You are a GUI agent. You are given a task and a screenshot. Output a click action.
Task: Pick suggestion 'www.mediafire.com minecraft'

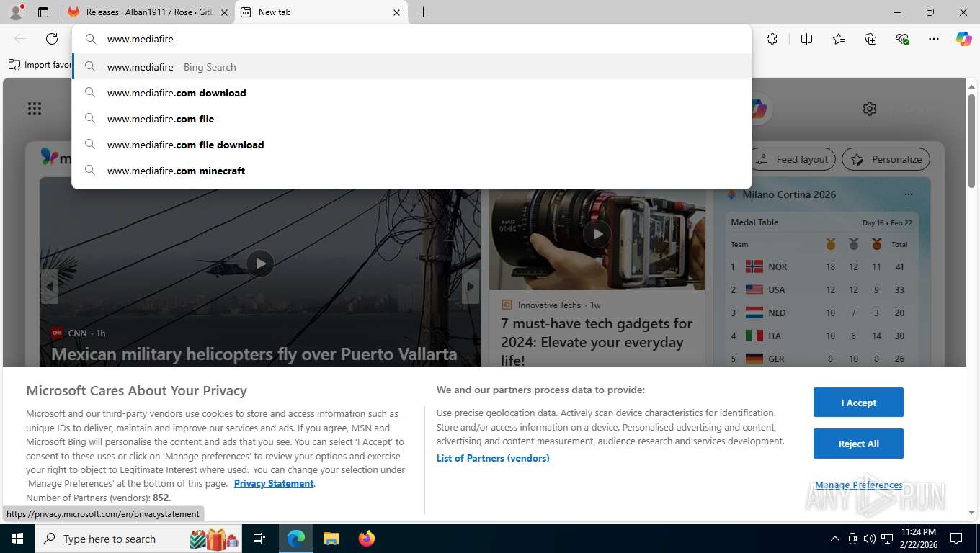pyautogui.click(x=411, y=171)
